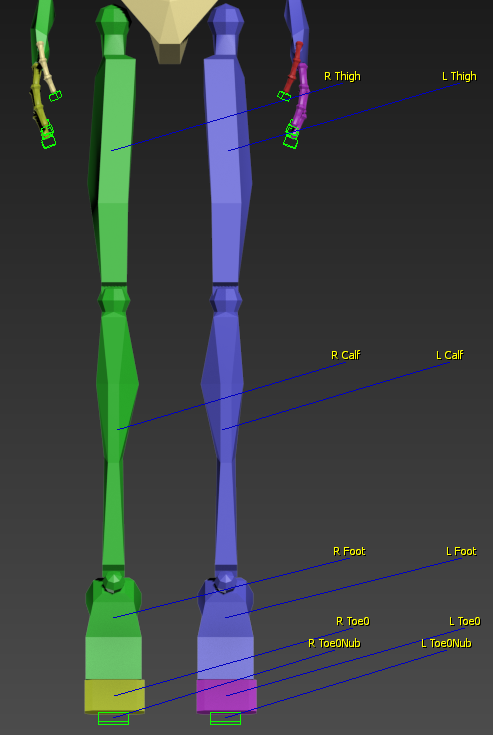493x735 pixels.
Task: Select the blue L Foot bone
Action: (225, 628)
